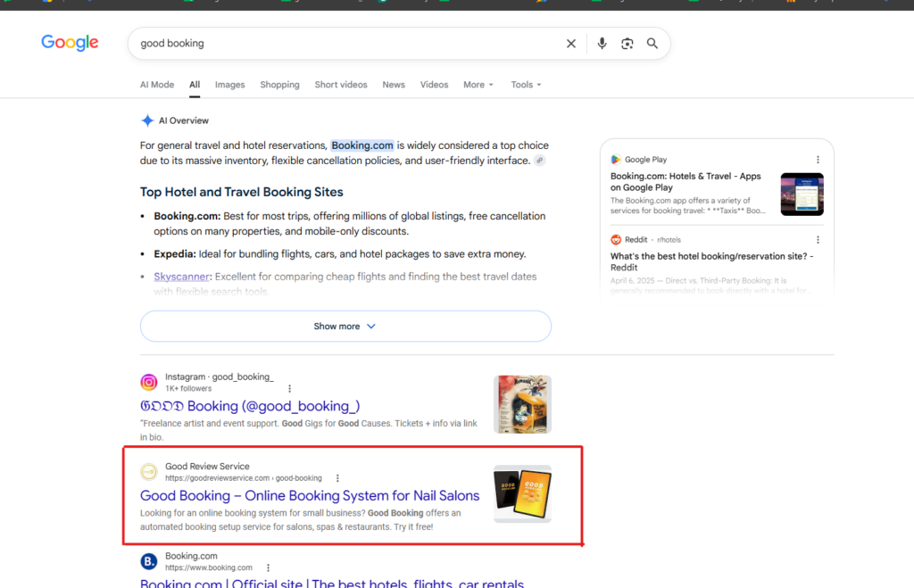Click the Google Play source icon

pos(616,160)
